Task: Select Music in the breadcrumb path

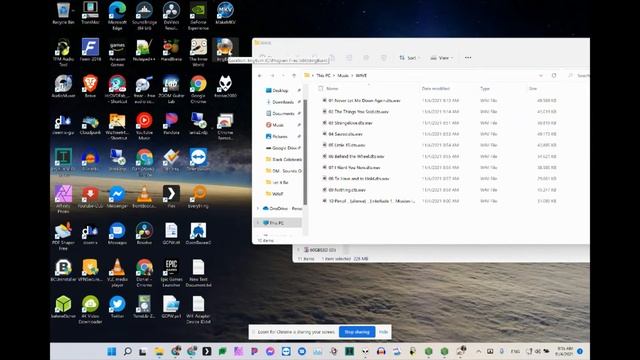Action: pos(343,76)
